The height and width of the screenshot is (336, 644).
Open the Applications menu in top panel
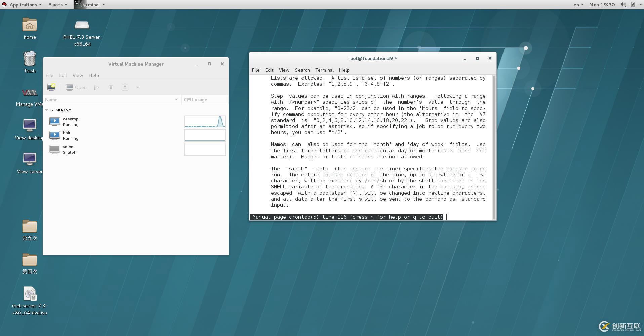[x=26, y=5]
